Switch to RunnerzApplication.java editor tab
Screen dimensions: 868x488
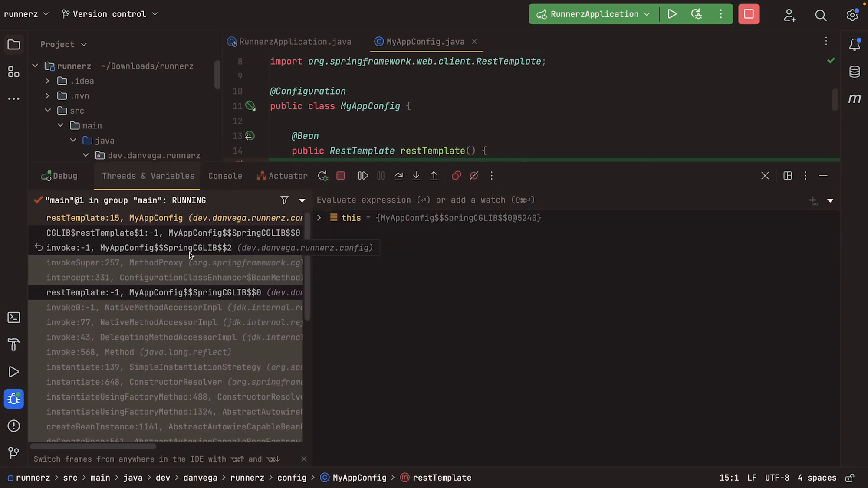pyautogui.click(x=295, y=42)
